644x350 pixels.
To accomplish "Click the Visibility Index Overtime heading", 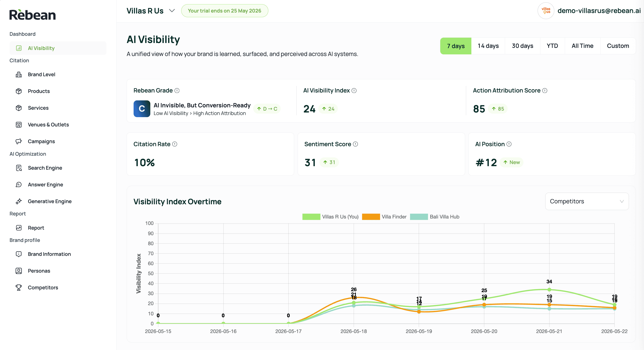I will pos(177,202).
